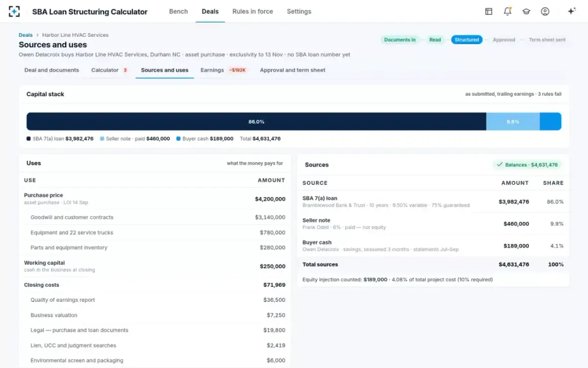Viewport: 588px width, 368px height.
Task: Click Goodwill and customer contracts row
Action: click(x=154, y=217)
